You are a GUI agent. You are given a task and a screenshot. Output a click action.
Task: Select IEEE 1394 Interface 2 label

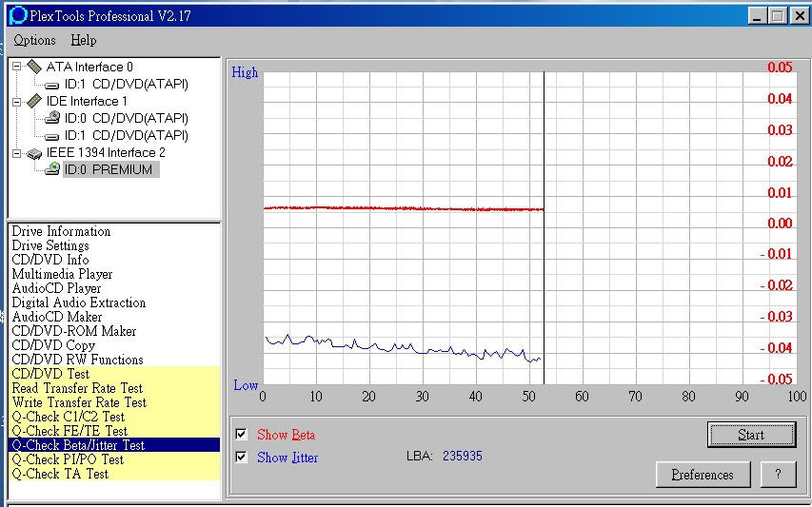[x=106, y=152]
